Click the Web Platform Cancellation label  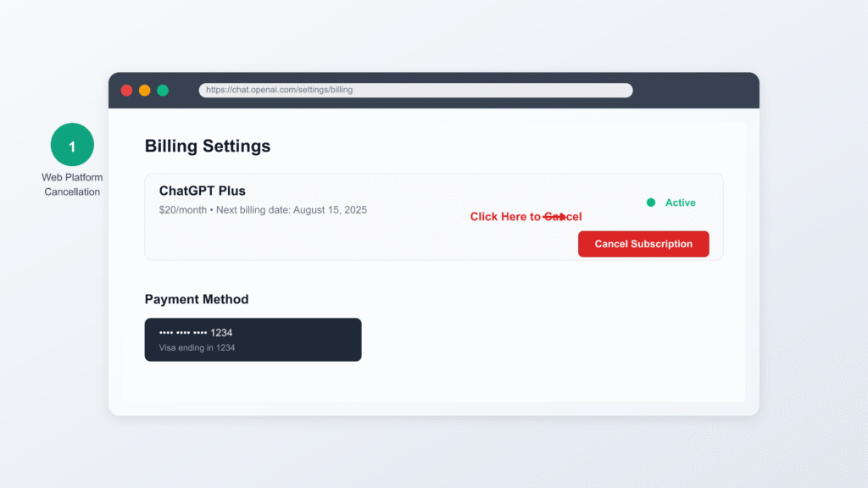72,185
